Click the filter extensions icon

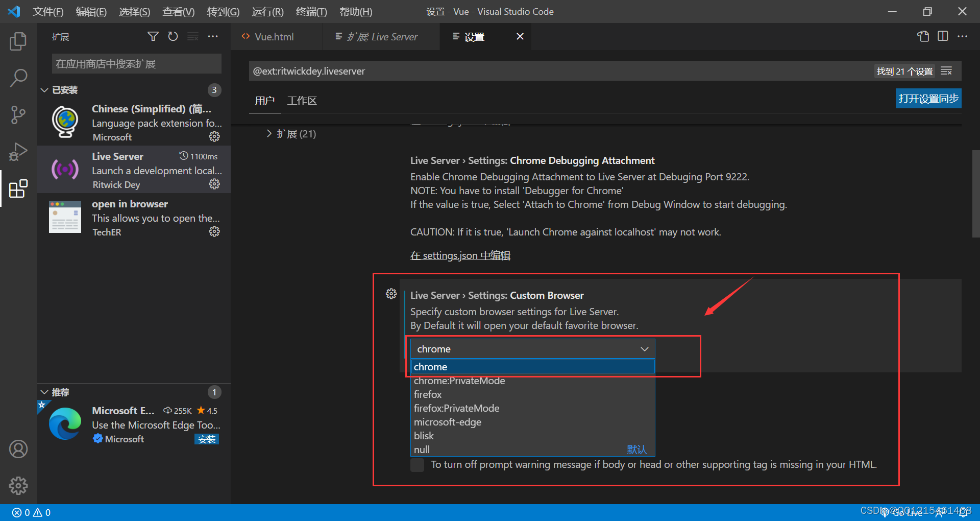153,36
